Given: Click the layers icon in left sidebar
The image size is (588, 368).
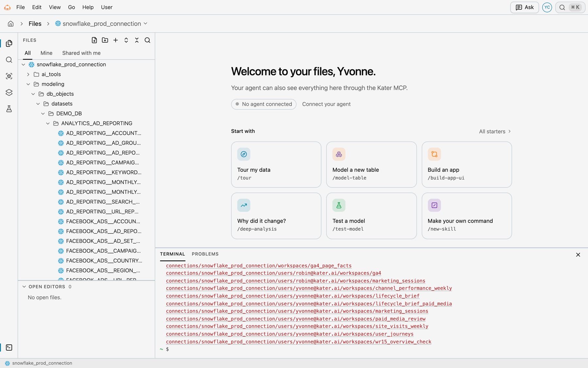Looking at the screenshot, I should (x=9, y=92).
